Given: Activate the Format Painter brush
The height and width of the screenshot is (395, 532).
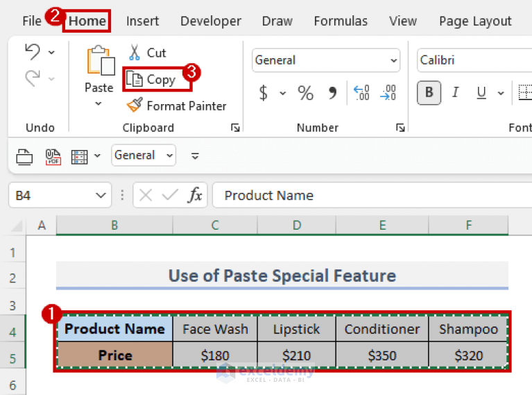Looking at the screenshot, I should [176, 106].
